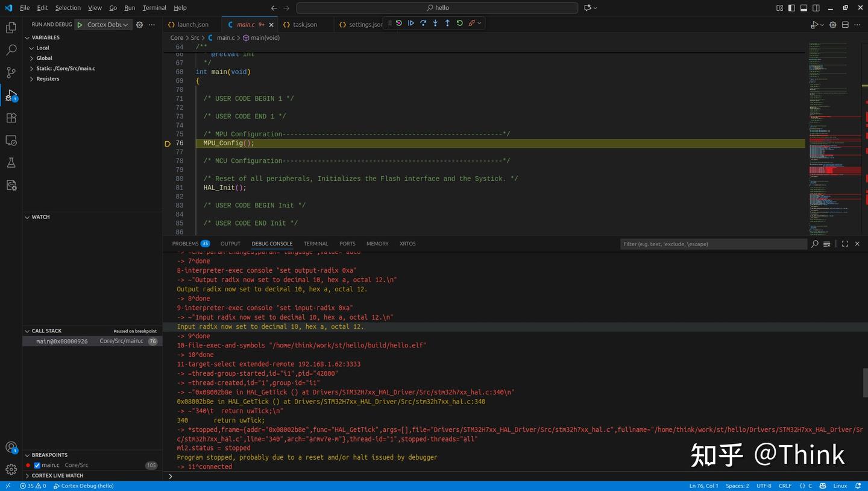Open the Testing flask icon view

(11, 163)
